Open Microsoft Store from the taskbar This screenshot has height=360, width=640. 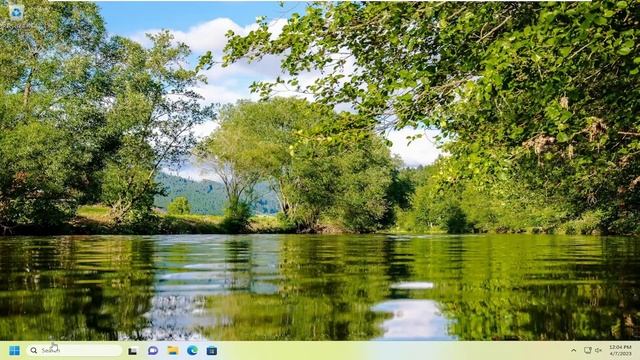coord(212,351)
